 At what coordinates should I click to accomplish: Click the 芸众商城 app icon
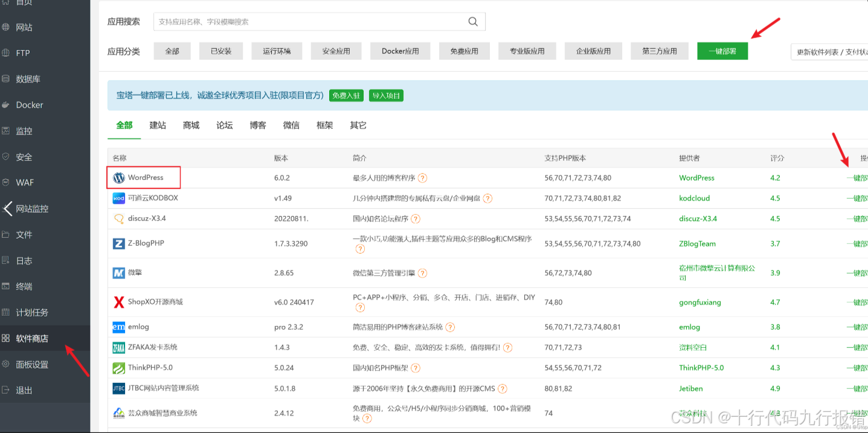pos(119,413)
